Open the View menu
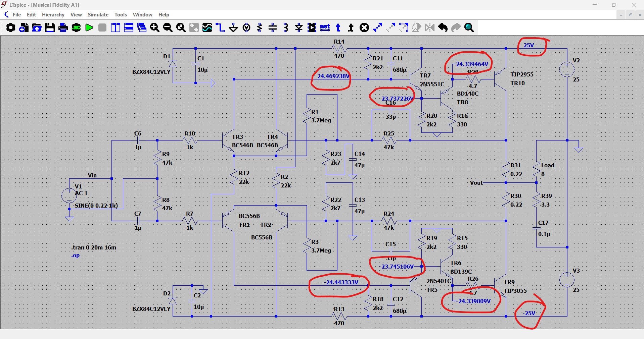The width and height of the screenshot is (644, 339). pos(76,15)
